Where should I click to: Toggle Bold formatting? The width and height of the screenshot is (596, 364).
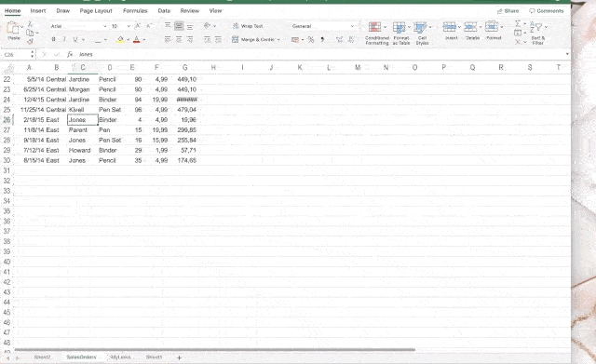click(x=53, y=39)
